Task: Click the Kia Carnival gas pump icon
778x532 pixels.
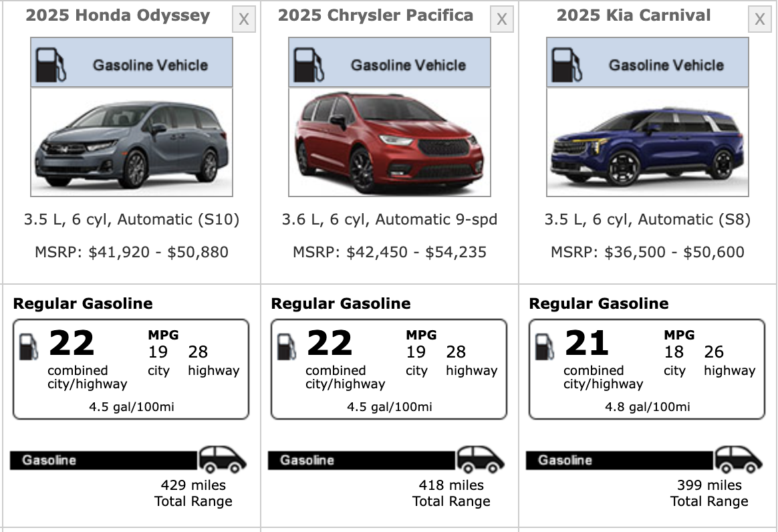Action: [567, 64]
